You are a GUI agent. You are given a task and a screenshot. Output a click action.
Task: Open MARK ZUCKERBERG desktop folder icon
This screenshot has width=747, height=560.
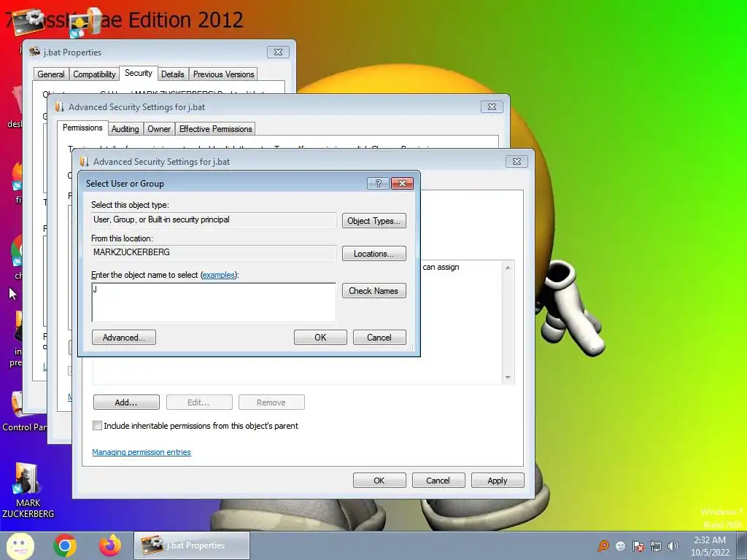[x=28, y=491]
